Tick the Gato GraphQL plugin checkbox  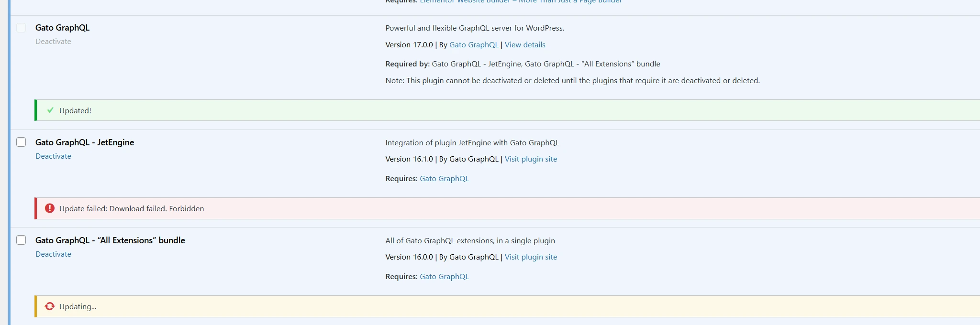coord(21,28)
